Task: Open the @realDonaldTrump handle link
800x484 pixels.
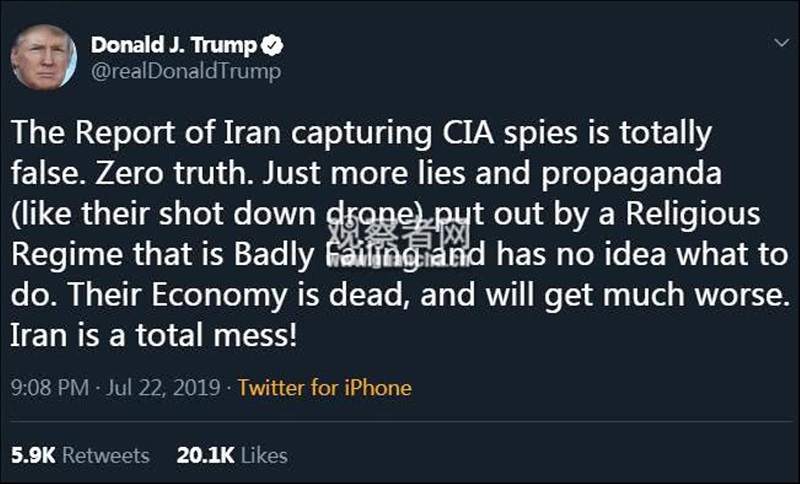Action: click(186, 71)
